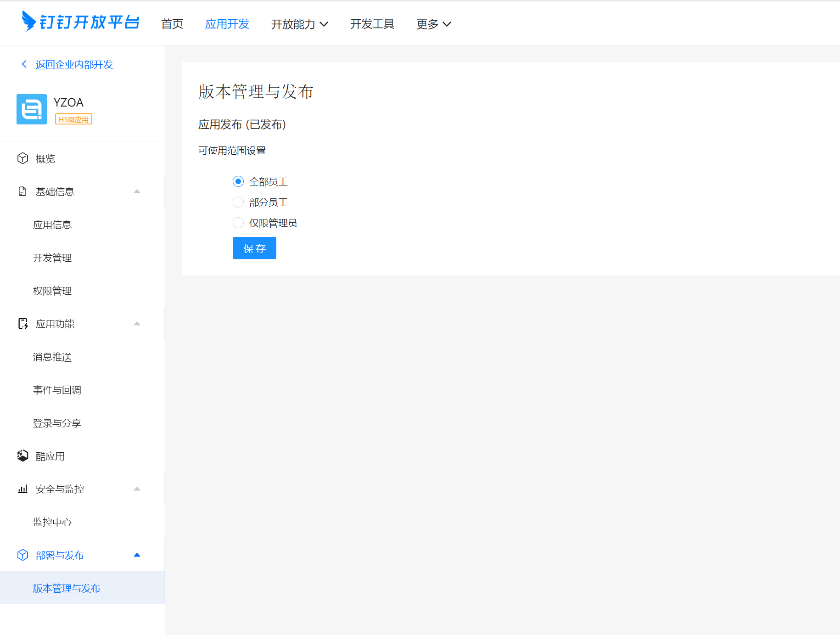Open the 开放能力 dropdown menu
The width and height of the screenshot is (840, 635).
[299, 24]
